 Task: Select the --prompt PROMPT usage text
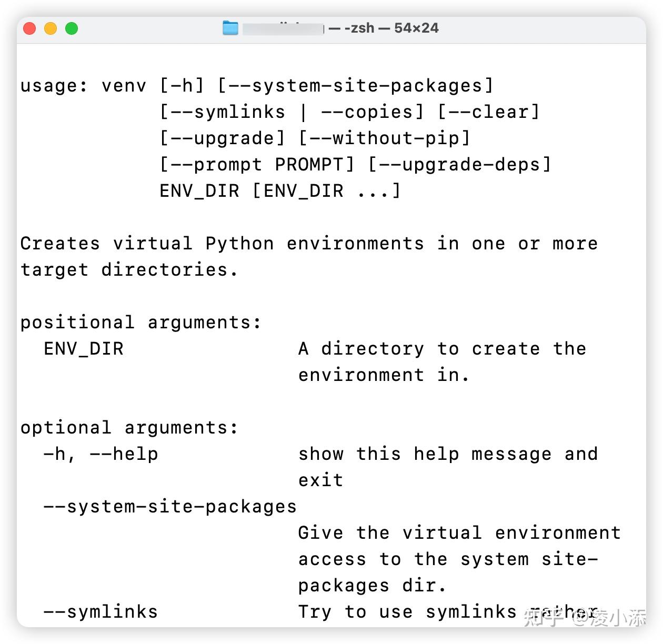point(257,164)
